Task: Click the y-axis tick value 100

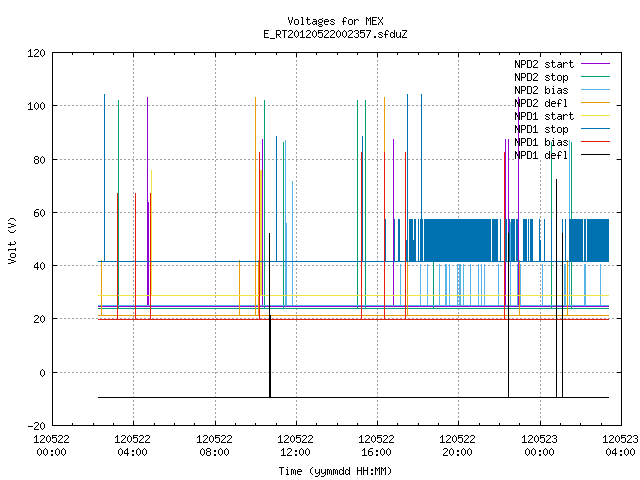Action: [36, 107]
